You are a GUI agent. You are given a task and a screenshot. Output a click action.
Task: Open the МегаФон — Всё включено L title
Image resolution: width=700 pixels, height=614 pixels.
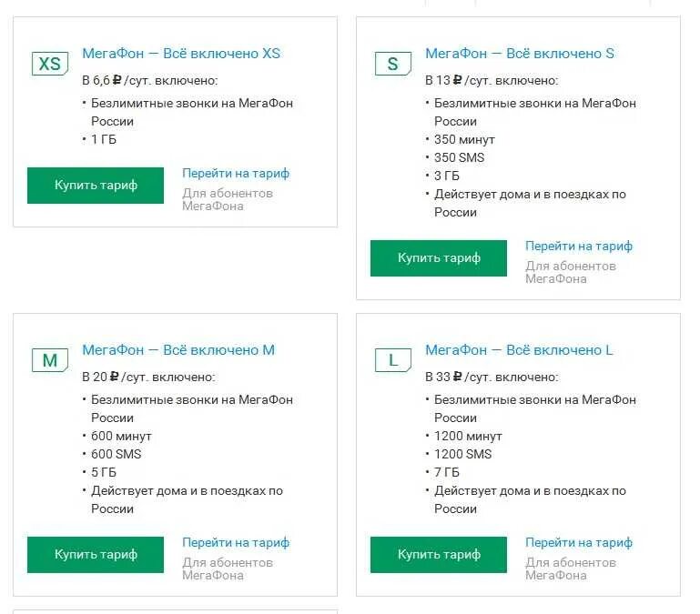click(519, 350)
